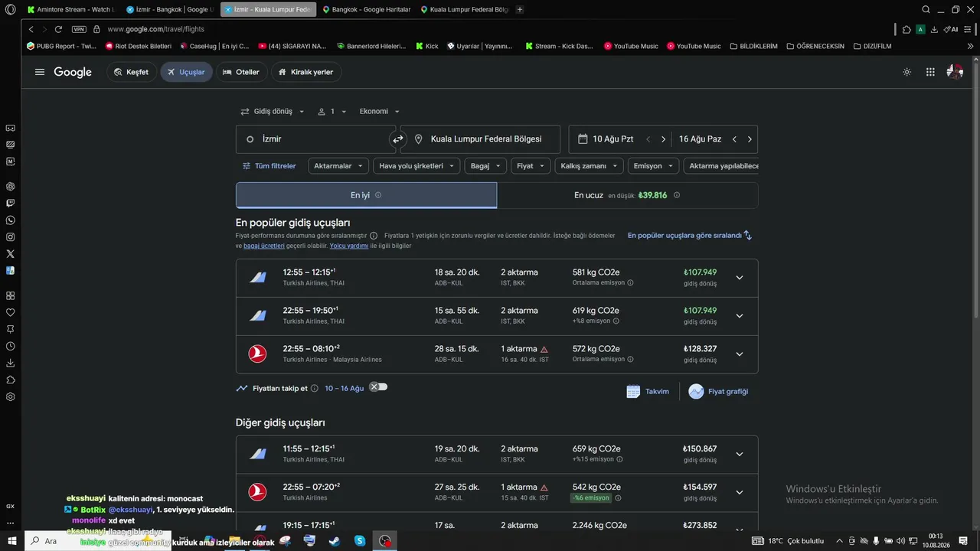Open the YouTube Music bookmark after Stream - Kick
The width and height of the screenshot is (980, 551).
[630, 46]
